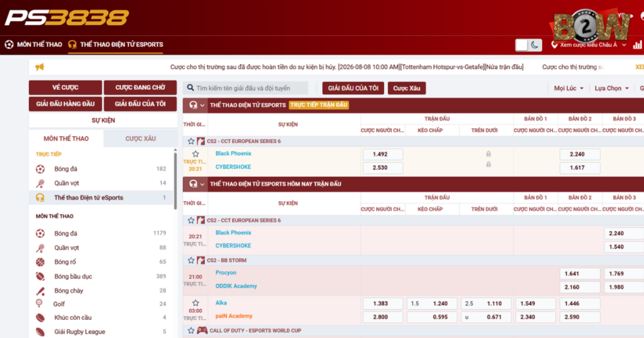Open the Sự Kiện sidebar section
Viewport: 644px width, 338px height.
[x=103, y=120]
